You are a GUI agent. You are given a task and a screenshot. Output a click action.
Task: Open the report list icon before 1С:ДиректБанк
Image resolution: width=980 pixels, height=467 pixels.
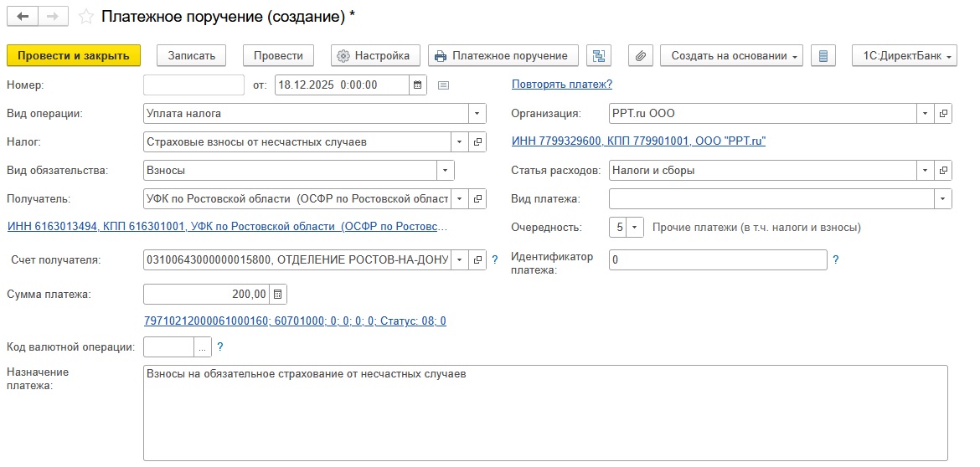(x=823, y=55)
